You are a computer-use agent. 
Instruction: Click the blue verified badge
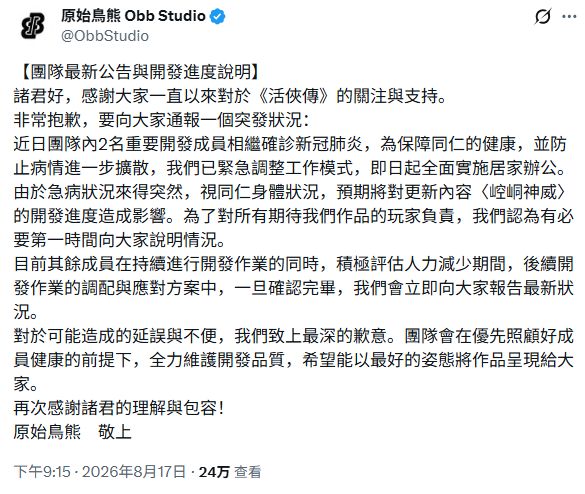pyautogui.click(x=218, y=16)
